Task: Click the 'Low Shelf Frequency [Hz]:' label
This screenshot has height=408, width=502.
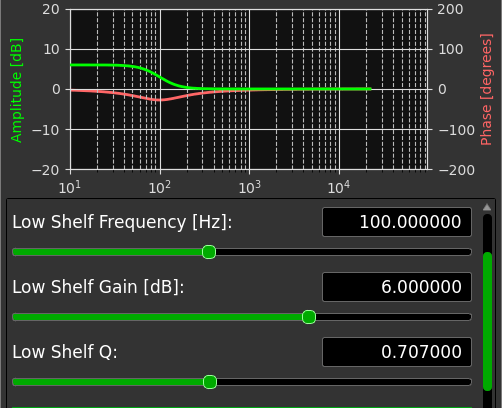Action: 122,222
